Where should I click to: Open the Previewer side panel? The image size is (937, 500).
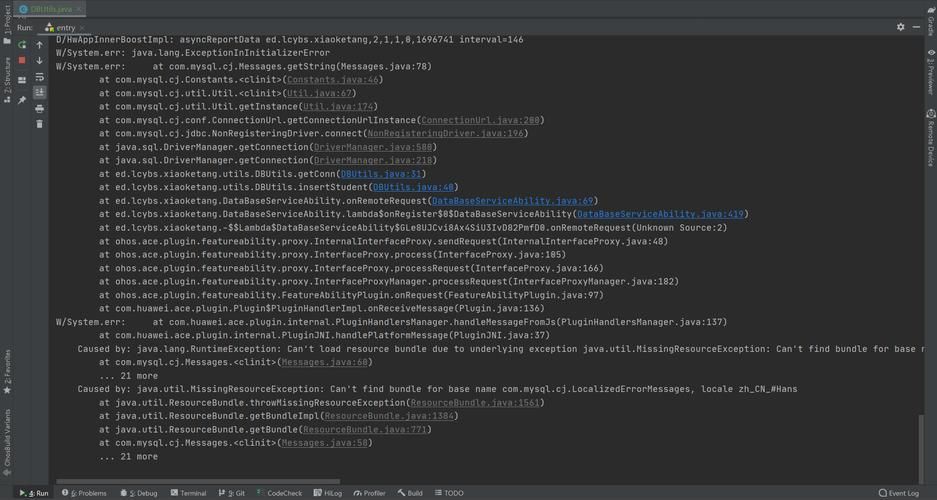coord(930,72)
